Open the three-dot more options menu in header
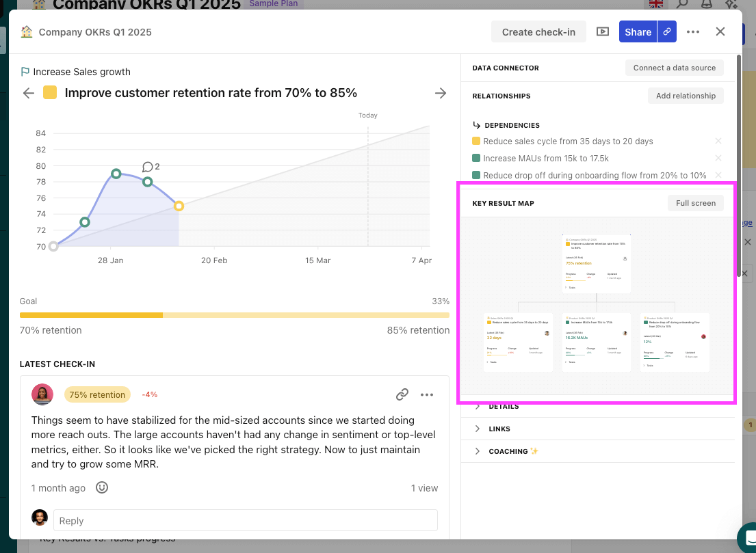 693,32
